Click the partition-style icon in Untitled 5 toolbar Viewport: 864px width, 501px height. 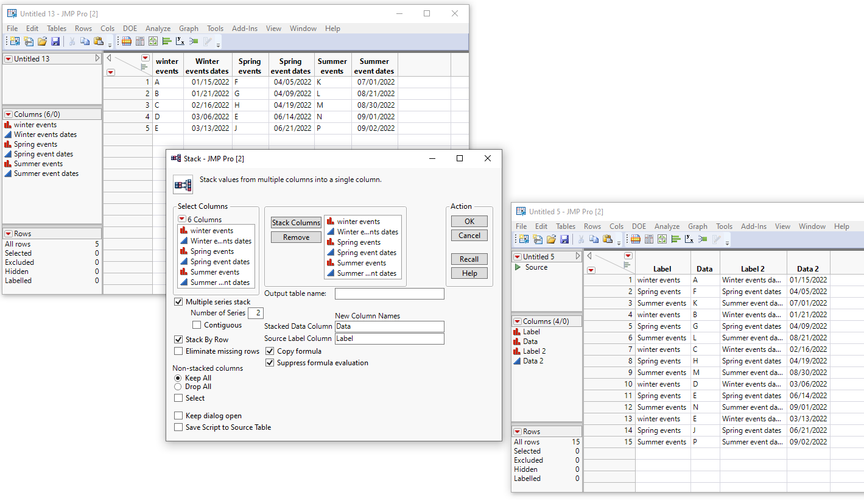pyautogui.click(x=703, y=239)
